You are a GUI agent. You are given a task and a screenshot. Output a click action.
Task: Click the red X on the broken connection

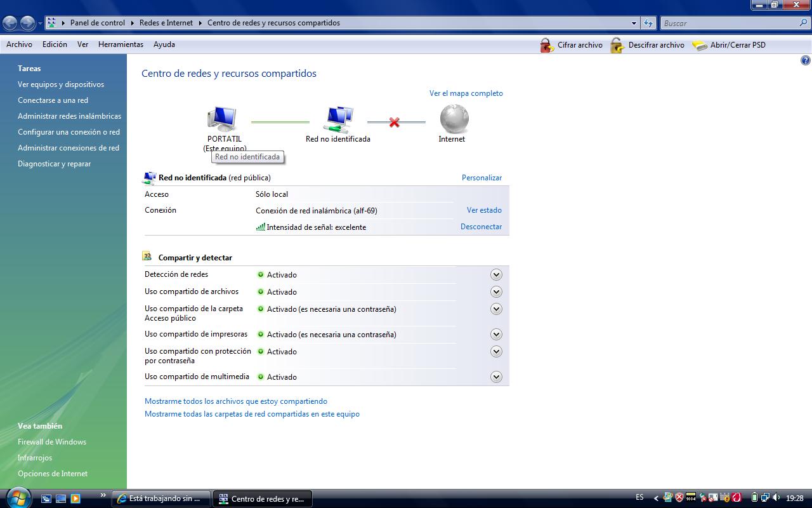pyautogui.click(x=395, y=122)
